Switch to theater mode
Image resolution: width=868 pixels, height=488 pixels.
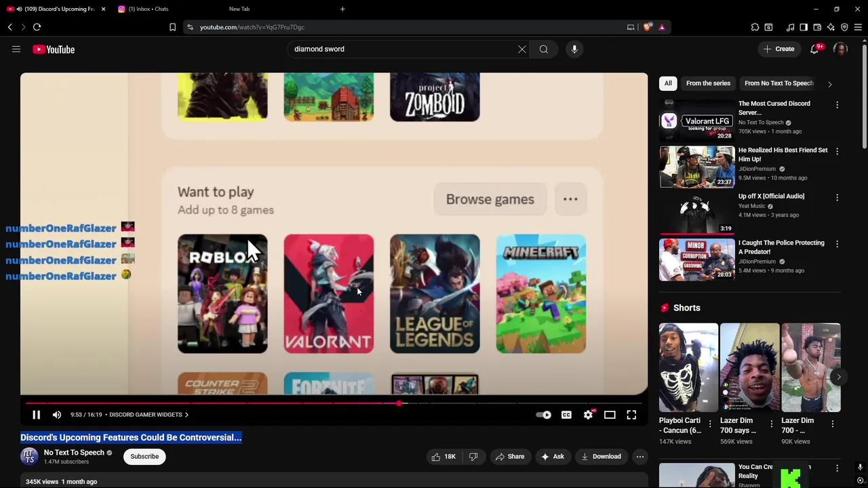pos(610,415)
